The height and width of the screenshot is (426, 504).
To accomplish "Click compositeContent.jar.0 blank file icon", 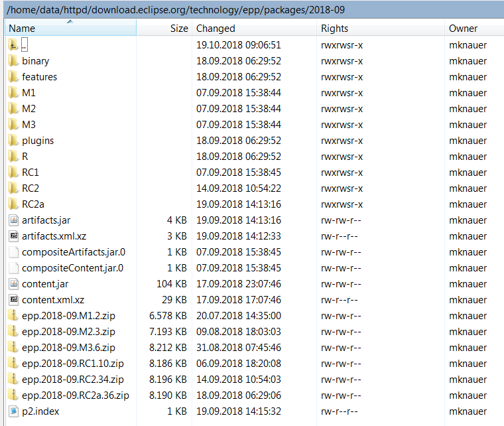I will pyautogui.click(x=13, y=267).
